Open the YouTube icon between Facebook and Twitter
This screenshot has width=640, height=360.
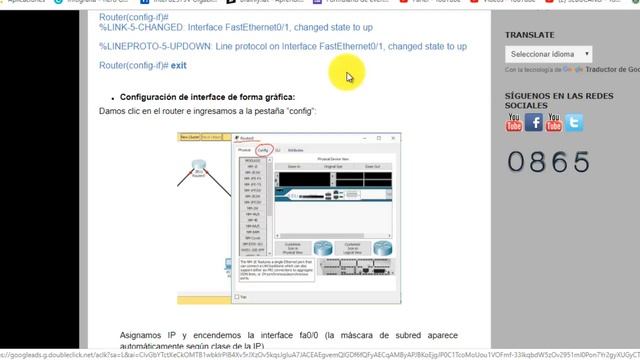(553, 122)
